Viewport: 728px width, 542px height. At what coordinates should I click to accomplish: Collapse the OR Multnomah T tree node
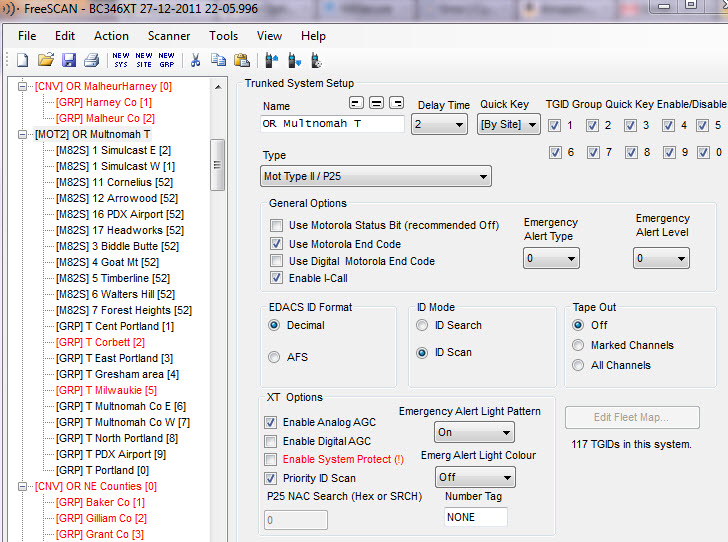click(x=22, y=134)
